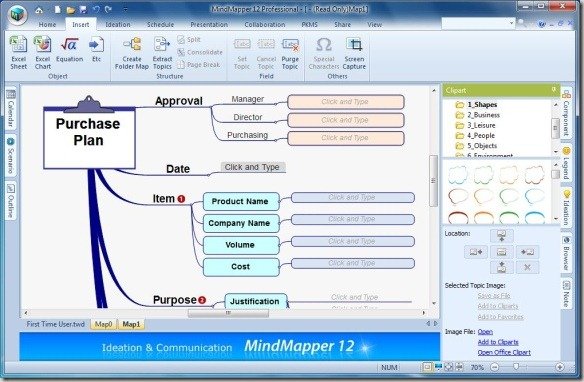The width and height of the screenshot is (584, 382).
Task: Open the Special Characters icon
Action: [324, 53]
